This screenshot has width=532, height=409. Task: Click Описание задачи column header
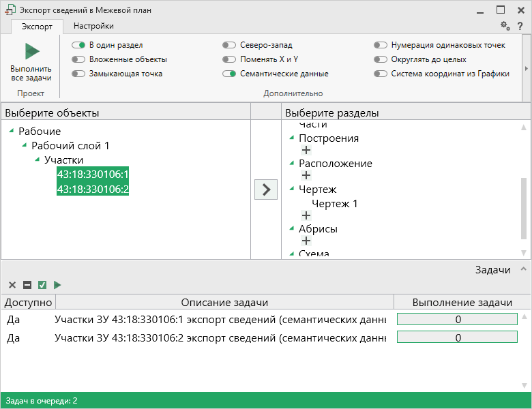click(224, 302)
